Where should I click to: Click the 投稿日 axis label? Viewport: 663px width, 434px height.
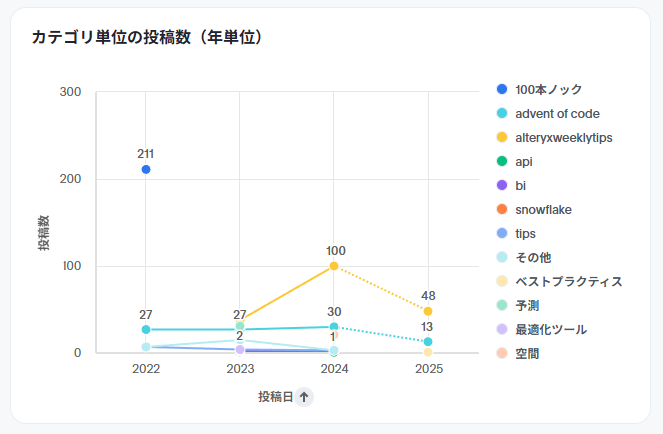(275, 397)
